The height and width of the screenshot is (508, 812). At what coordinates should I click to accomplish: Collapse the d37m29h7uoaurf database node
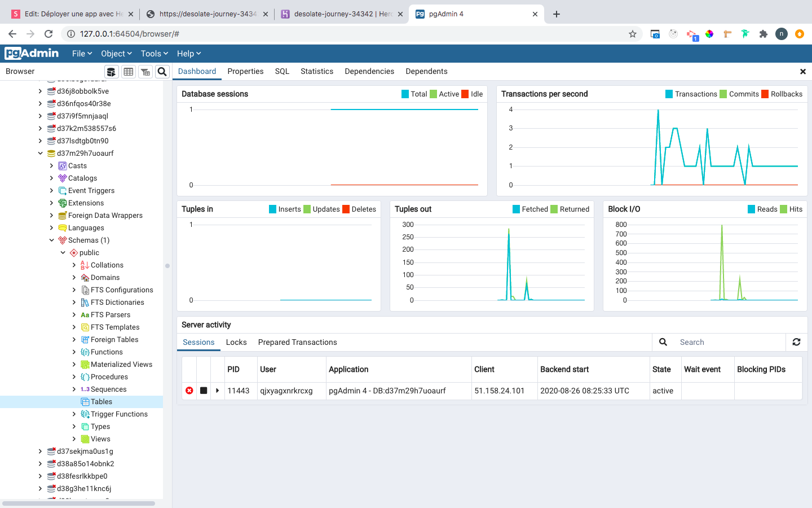pyautogui.click(x=40, y=154)
